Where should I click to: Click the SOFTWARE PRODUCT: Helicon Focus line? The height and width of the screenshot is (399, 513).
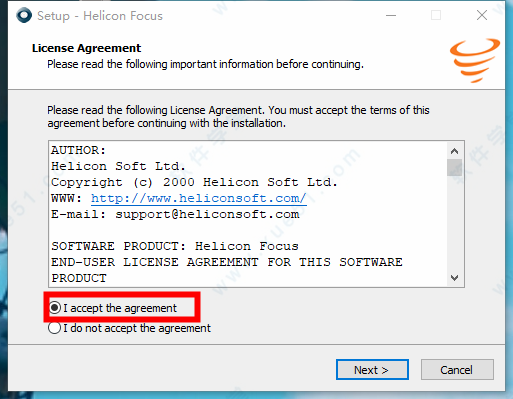tap(175, 246)
